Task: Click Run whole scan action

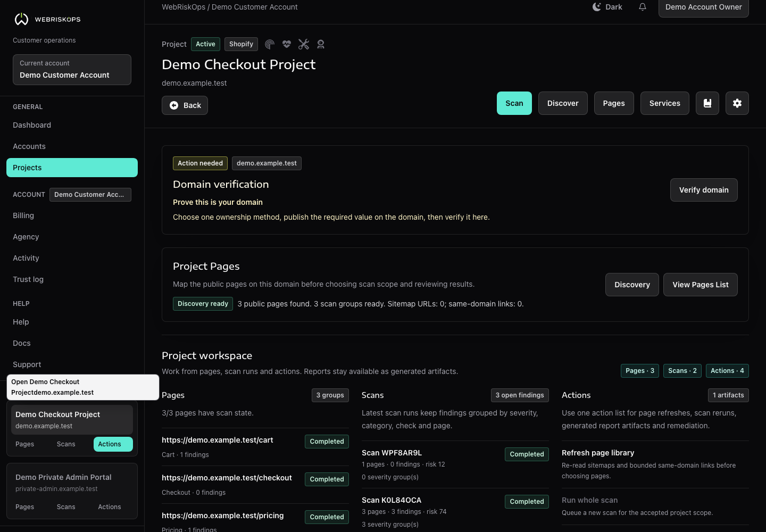Action: [x=655, y=506]
